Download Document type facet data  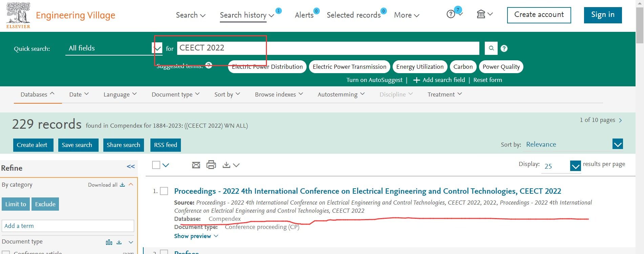coord(119,242)
